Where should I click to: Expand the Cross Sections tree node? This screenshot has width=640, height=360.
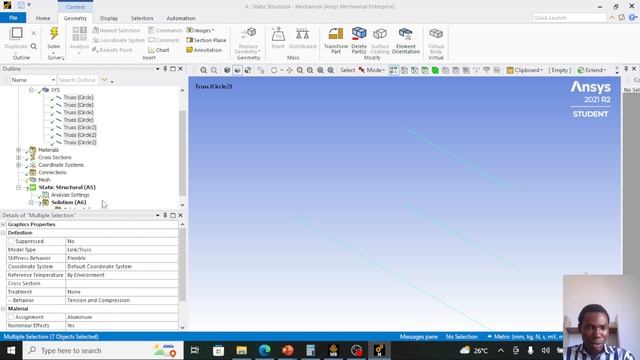click(x=18, y=157)
